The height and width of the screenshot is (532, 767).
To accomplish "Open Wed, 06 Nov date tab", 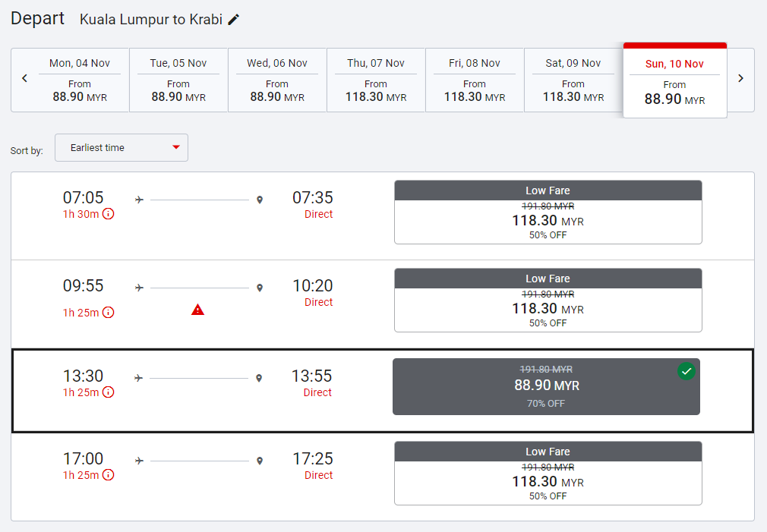I will (x=277, y=80).
